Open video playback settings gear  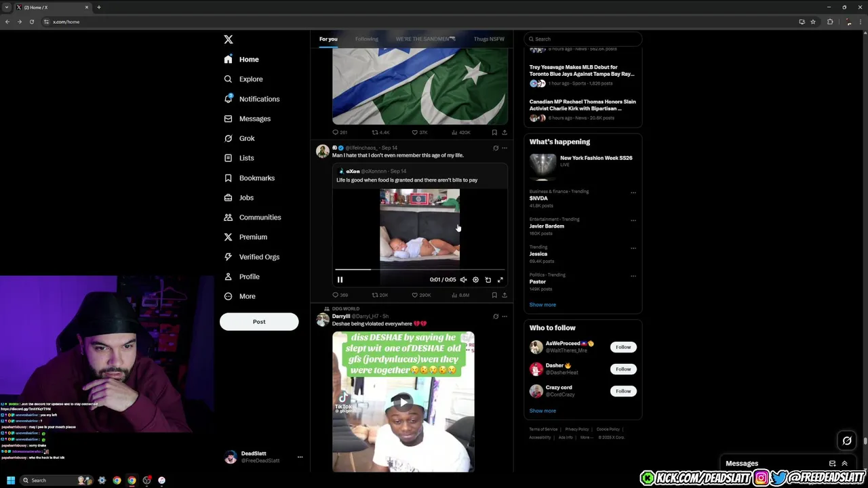pos(475,280)
